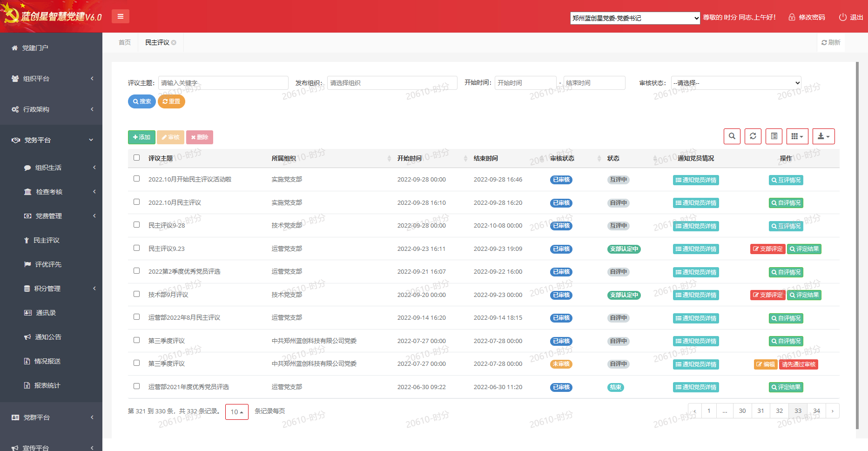Image resolution: width=868 pixels, height=451 pixels.
Task: Click the vertical scrollbar on the right
Action: [857, 245]
